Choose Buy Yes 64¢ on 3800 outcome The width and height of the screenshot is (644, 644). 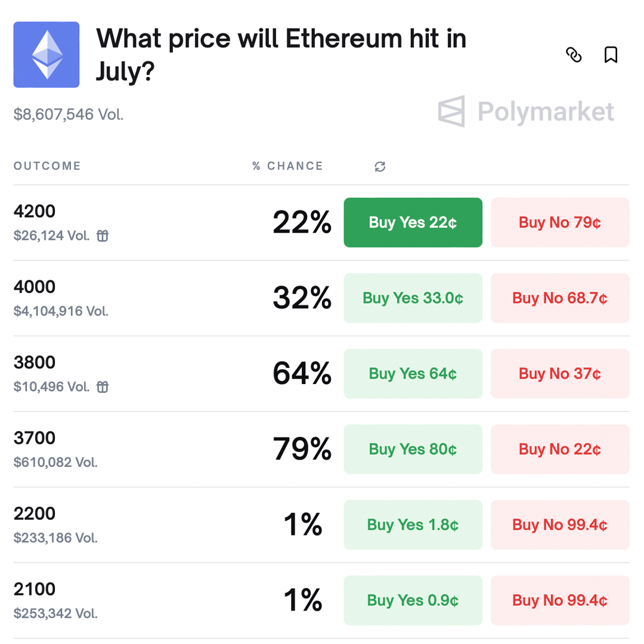click(413, 374)
